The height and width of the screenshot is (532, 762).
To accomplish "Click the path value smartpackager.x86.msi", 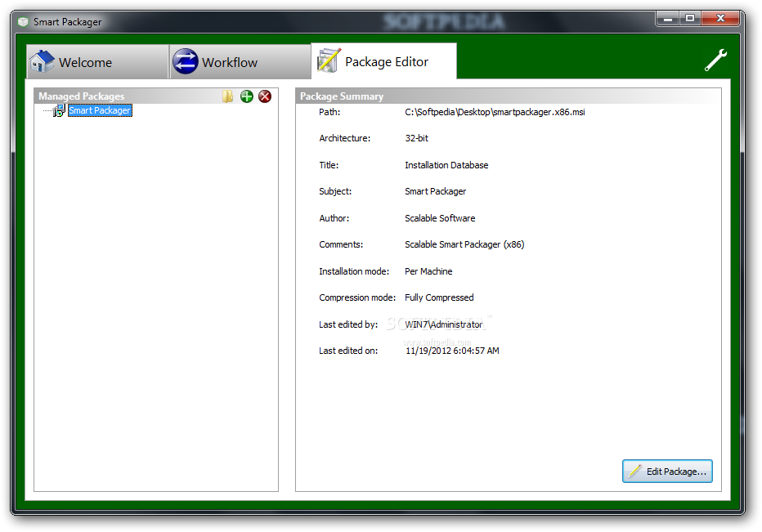I will 495,112.
